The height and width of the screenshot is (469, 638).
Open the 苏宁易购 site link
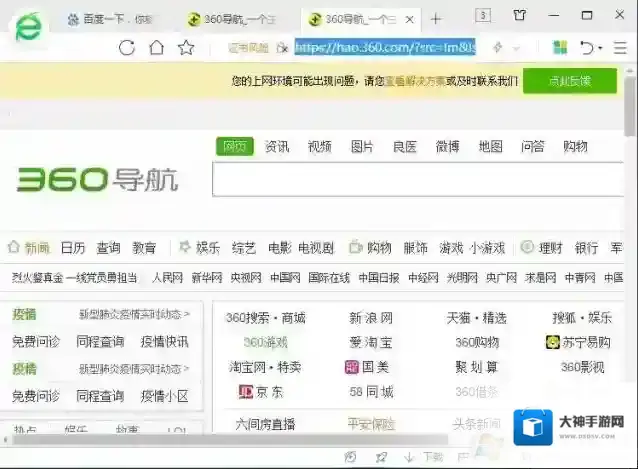(x=578, y=342)
